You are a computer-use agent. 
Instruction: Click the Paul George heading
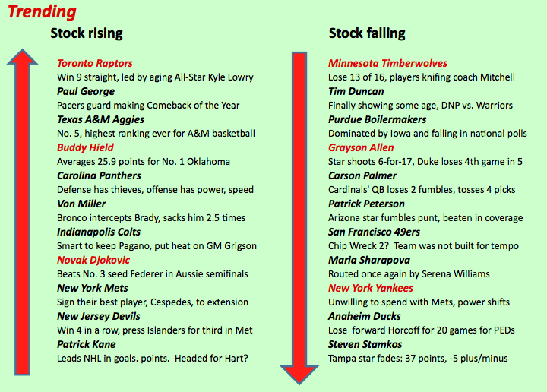(x=86, y=91)
